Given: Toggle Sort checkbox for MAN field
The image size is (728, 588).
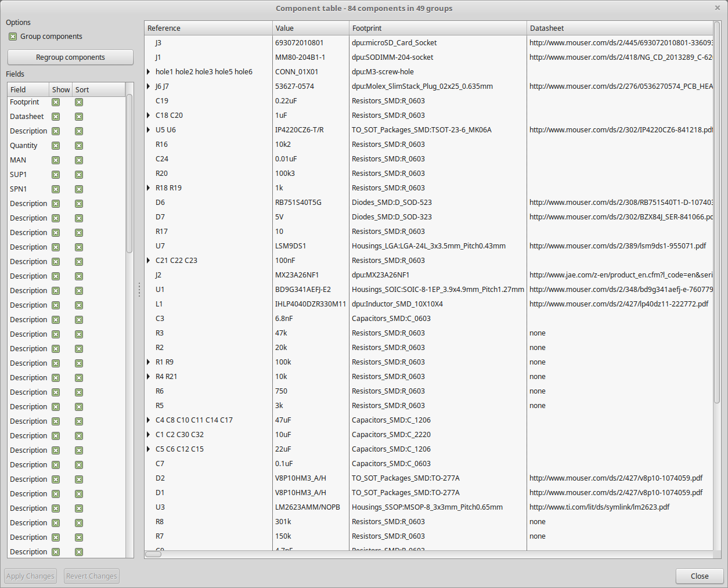Looking at the screenshot, I should coord(79,160).
